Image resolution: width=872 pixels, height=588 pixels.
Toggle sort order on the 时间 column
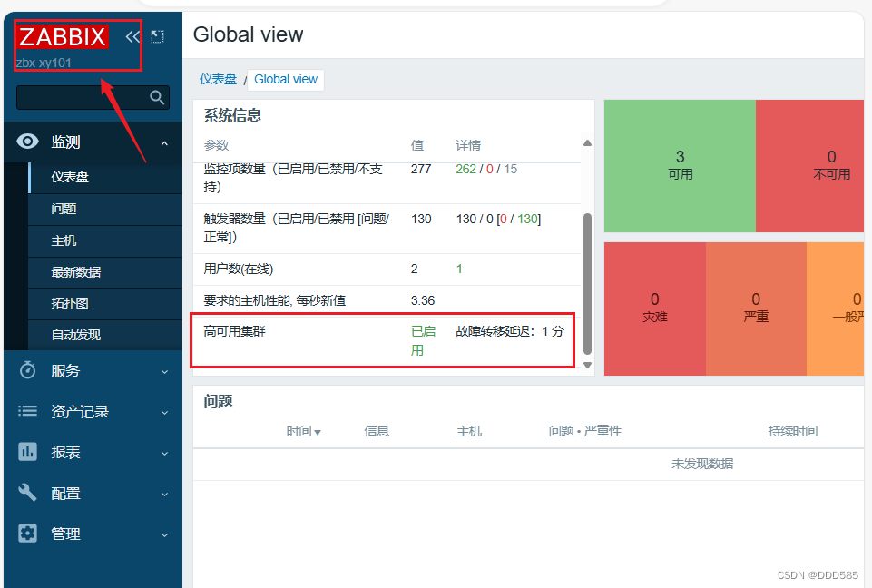coord(304,430)
